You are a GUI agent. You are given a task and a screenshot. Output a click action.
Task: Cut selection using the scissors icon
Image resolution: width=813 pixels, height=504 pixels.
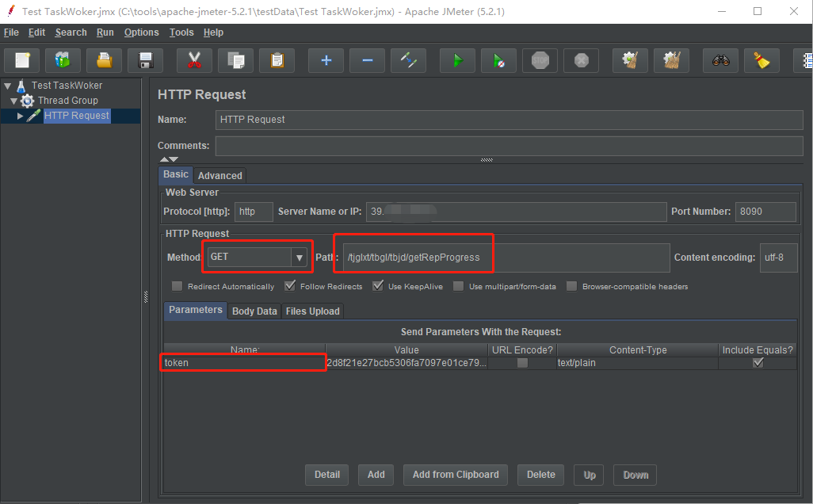click(194, 61)
